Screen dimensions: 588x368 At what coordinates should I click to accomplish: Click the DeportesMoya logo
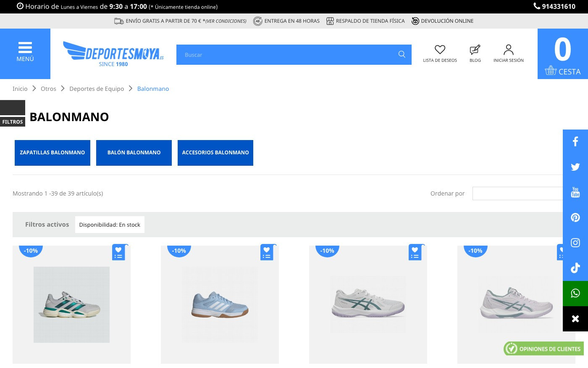113,54
